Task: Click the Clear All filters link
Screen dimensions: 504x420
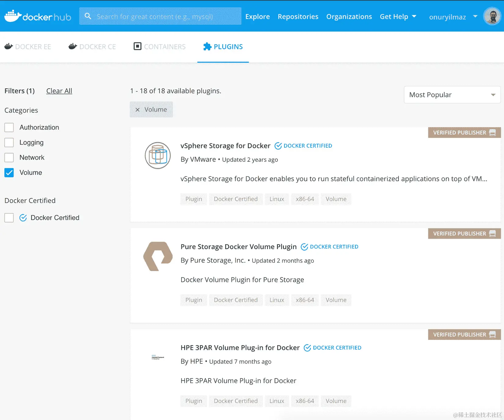Action: [x=59, y=91]
